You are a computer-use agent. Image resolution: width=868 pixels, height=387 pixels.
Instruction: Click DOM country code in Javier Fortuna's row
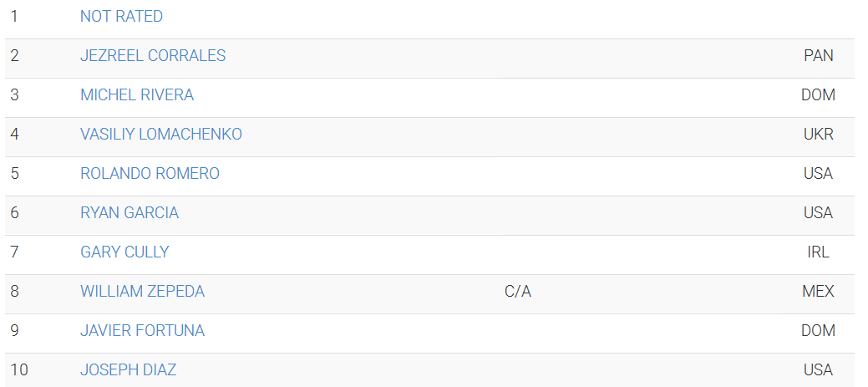click(x=818, y=331)
